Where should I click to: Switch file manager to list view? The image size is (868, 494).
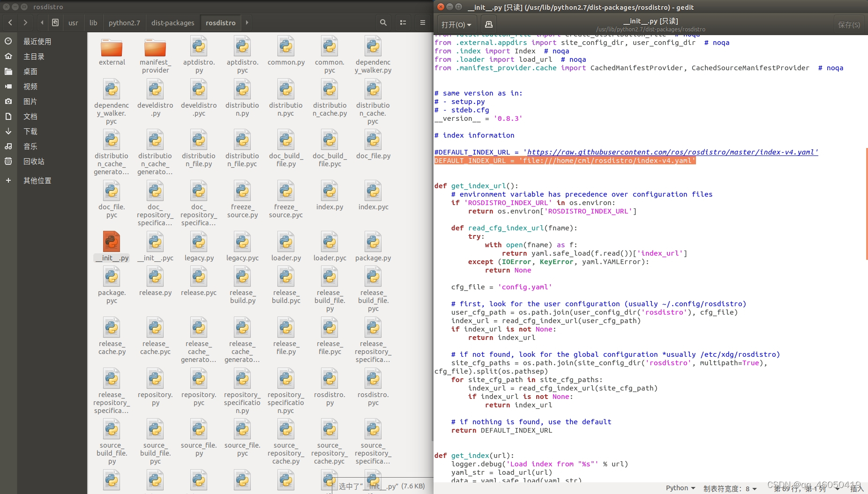[x=403, y=22]
